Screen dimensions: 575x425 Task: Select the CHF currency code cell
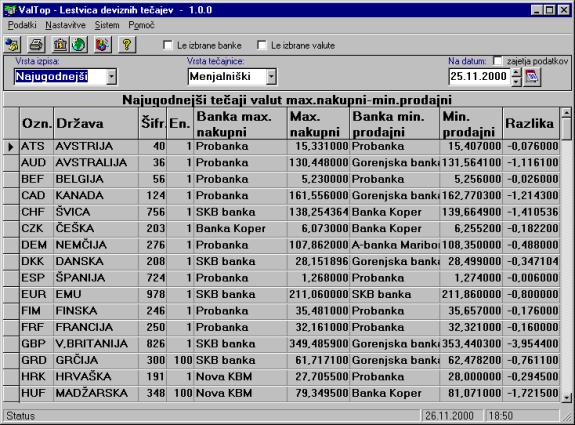click(x=37, y=212)
